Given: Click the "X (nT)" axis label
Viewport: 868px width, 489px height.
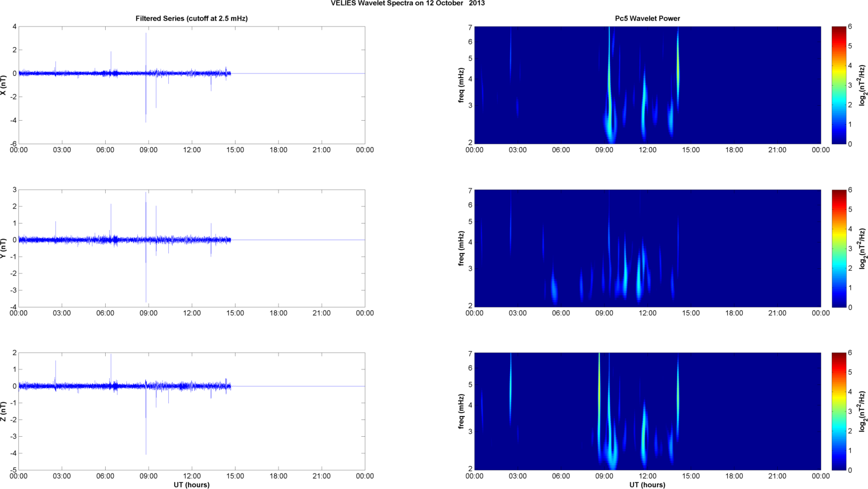Looking at the screenshot, I should [4, 86].
